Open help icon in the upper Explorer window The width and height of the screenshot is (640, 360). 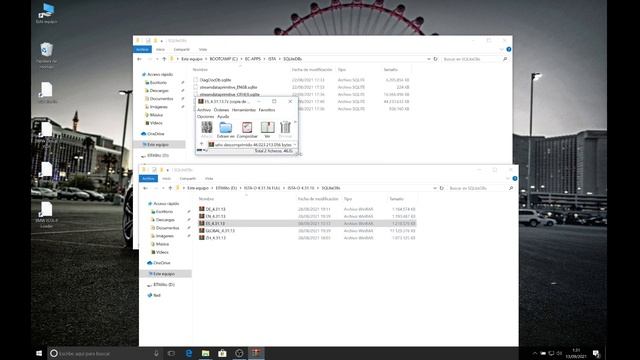pos(509,49)
